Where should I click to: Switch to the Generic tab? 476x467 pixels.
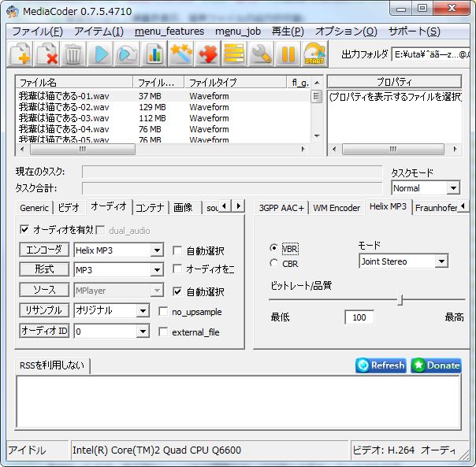pos(34,208)
